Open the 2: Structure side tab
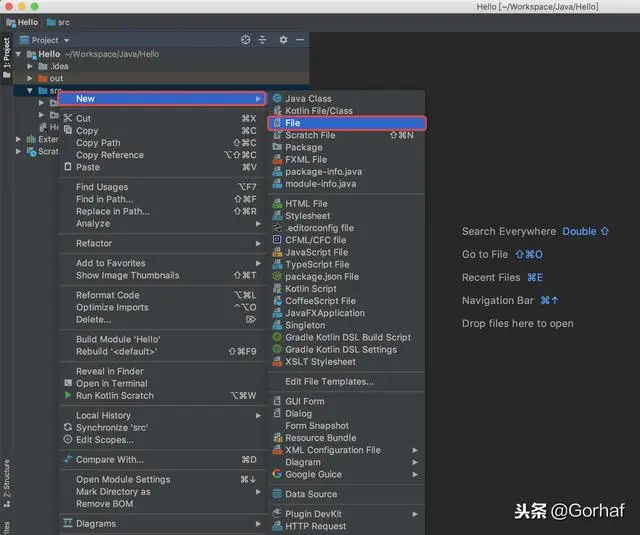The height and width of the screenshot is (535, 640). pos(7,483)
